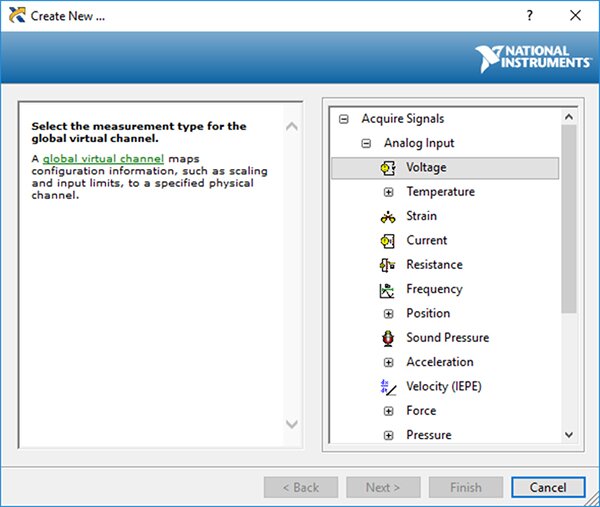Click the National Instruments logo

(533, 59)
